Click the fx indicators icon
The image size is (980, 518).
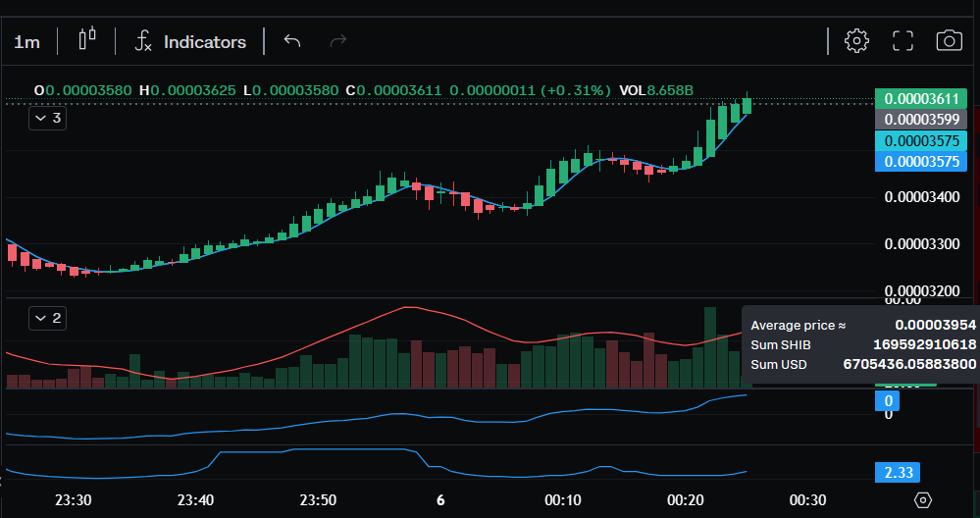coord(143,42)
